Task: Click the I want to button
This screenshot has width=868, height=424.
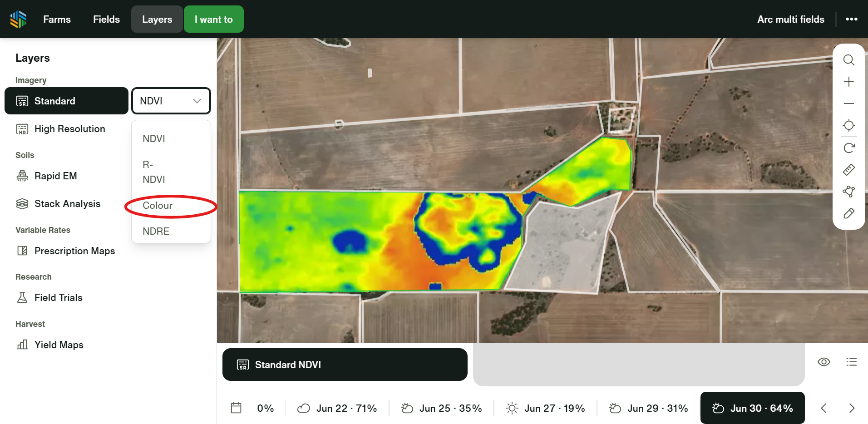Action: [x=213, y=19]
